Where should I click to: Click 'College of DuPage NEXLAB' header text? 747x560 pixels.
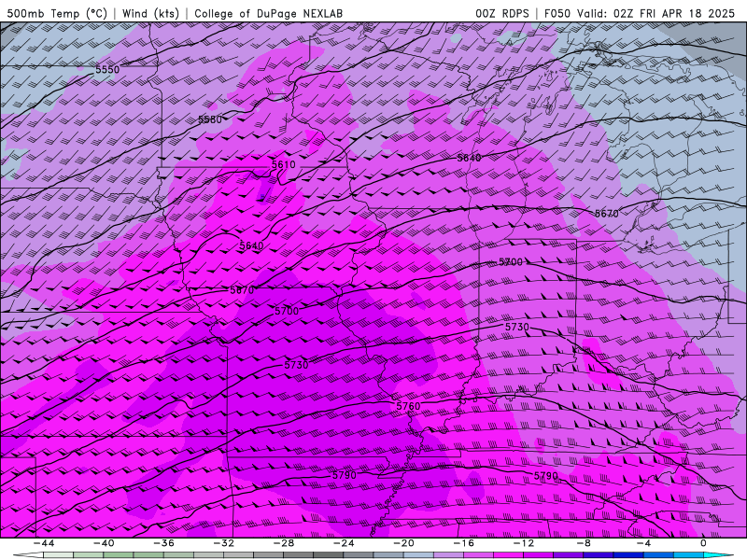[x=268, y=13]
